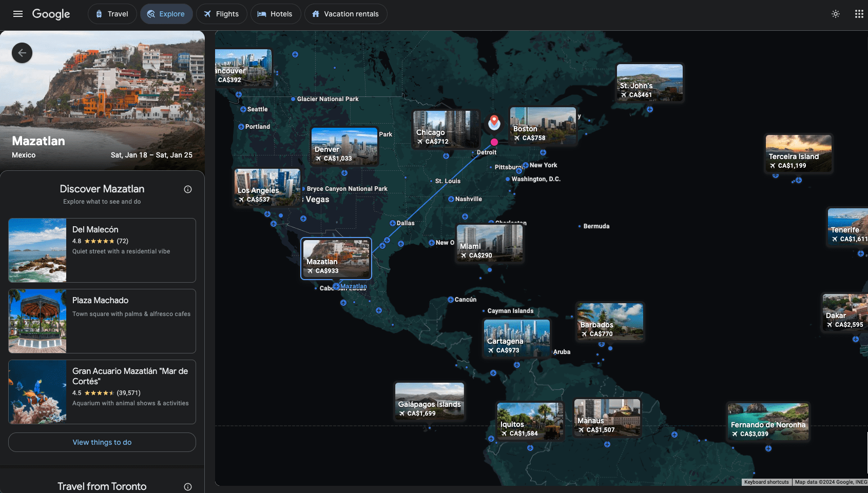The image size is (868, 493).
Task: Open Keyboard shortcuts link
Action: (x=766, y=482)
